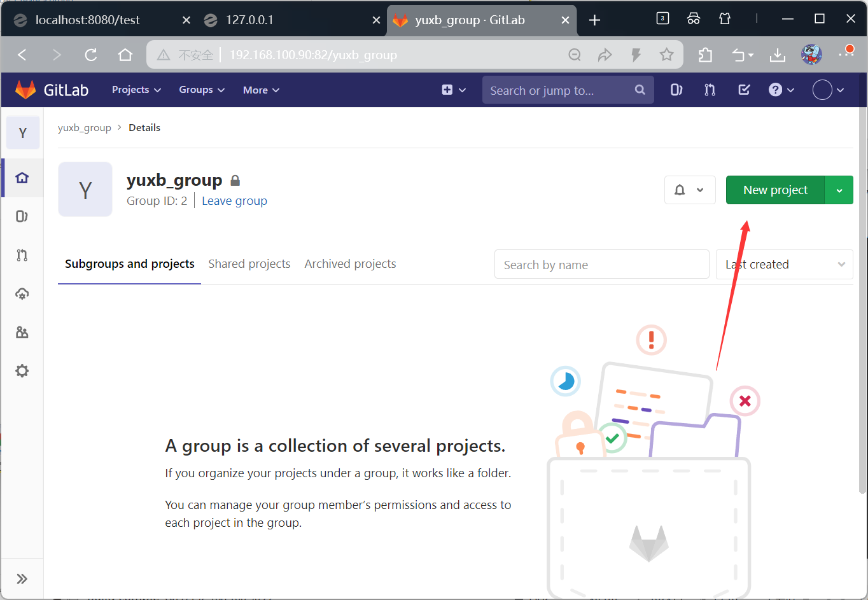Open Kubernetes icon in left sidebar

[x=22, y=294]
